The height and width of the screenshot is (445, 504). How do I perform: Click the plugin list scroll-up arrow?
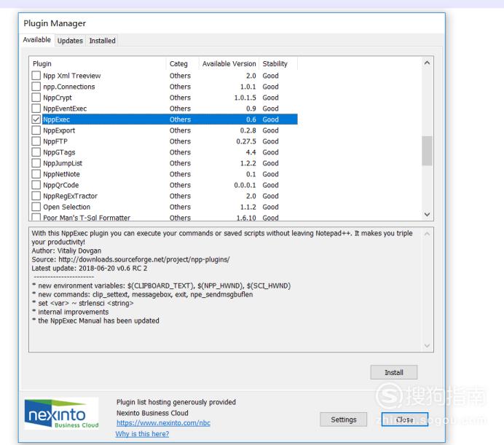point(427,63)
